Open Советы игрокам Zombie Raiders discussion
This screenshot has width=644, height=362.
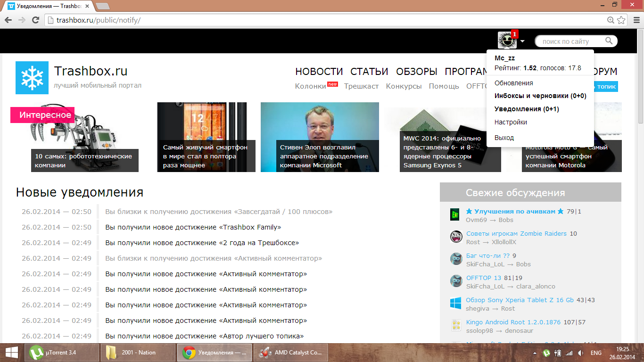(517, 233)
